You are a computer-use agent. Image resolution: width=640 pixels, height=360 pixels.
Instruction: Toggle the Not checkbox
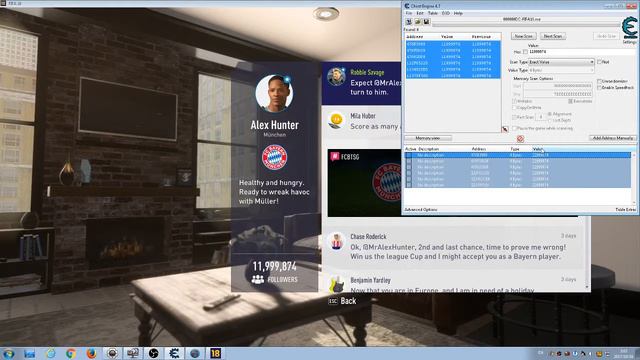599,62
